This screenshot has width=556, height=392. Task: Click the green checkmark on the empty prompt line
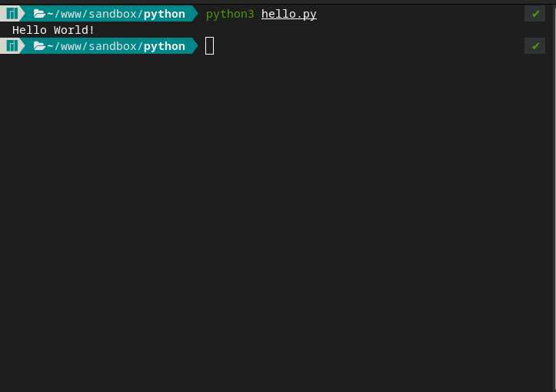[535, 46]
